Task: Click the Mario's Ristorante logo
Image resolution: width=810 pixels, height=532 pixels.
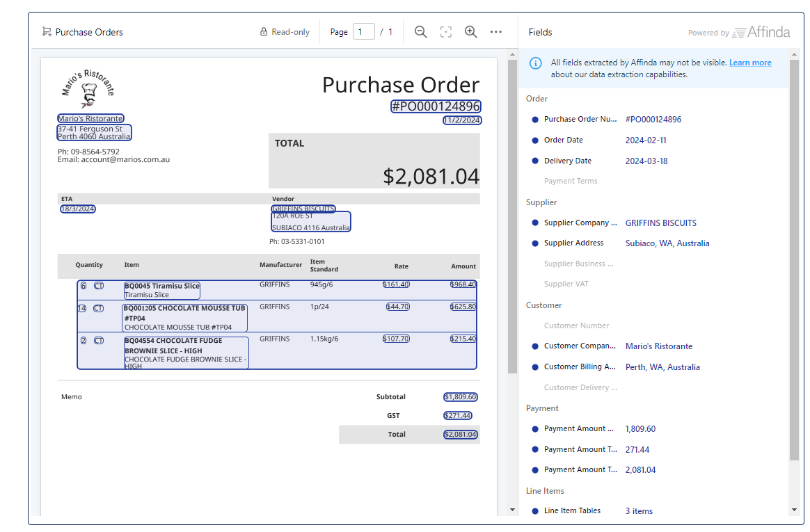Action: [x=88, y=89]
